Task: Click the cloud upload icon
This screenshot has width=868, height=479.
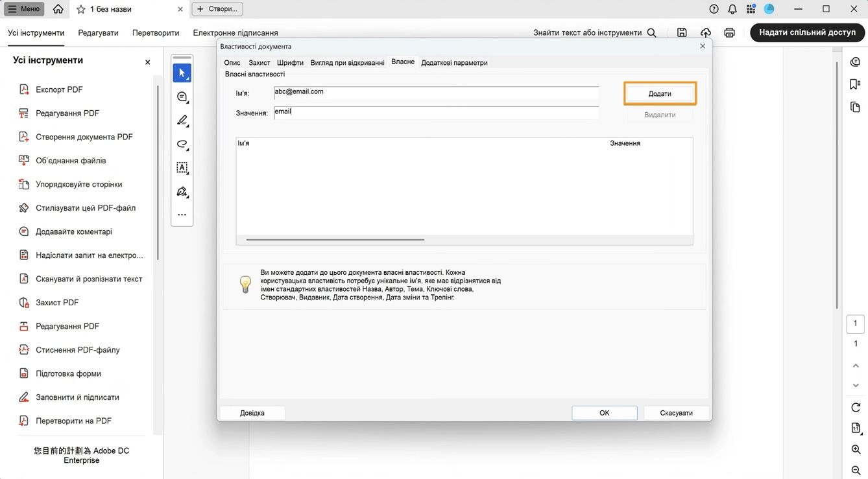Action: 706,32
